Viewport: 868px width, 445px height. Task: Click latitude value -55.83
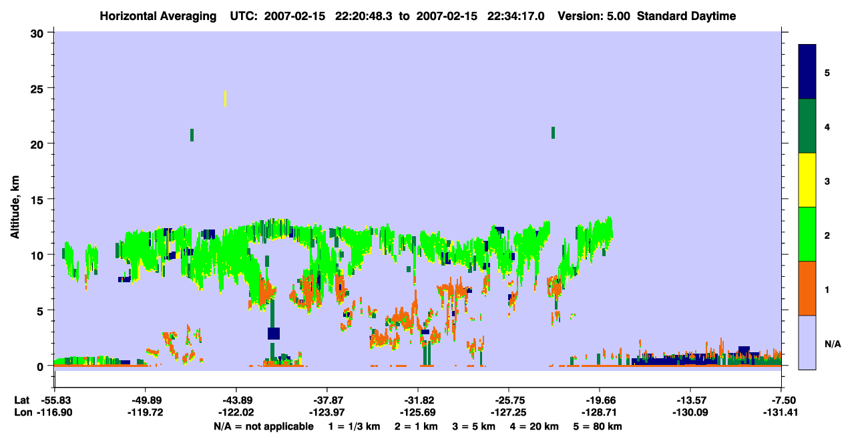click(x=54, y=400)
